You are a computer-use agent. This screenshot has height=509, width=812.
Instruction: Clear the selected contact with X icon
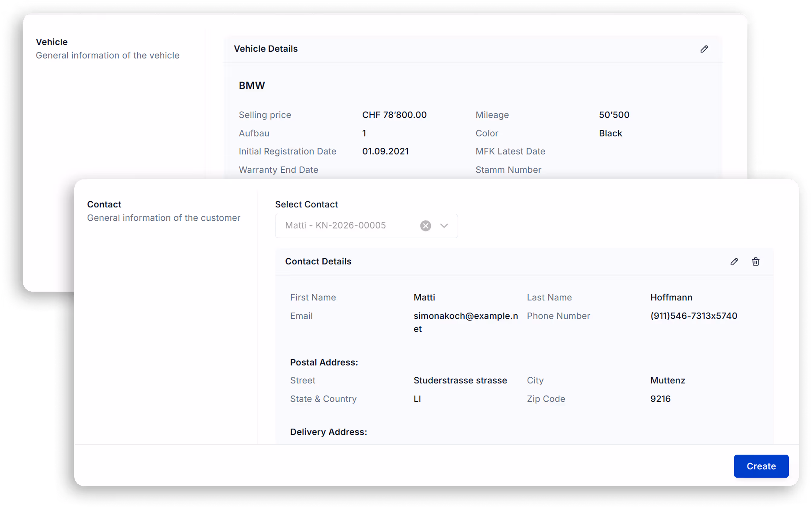(x=425, y=226)
